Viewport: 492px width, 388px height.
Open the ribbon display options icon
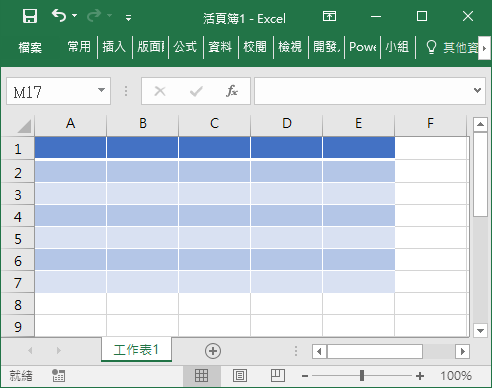coord(329,16)
